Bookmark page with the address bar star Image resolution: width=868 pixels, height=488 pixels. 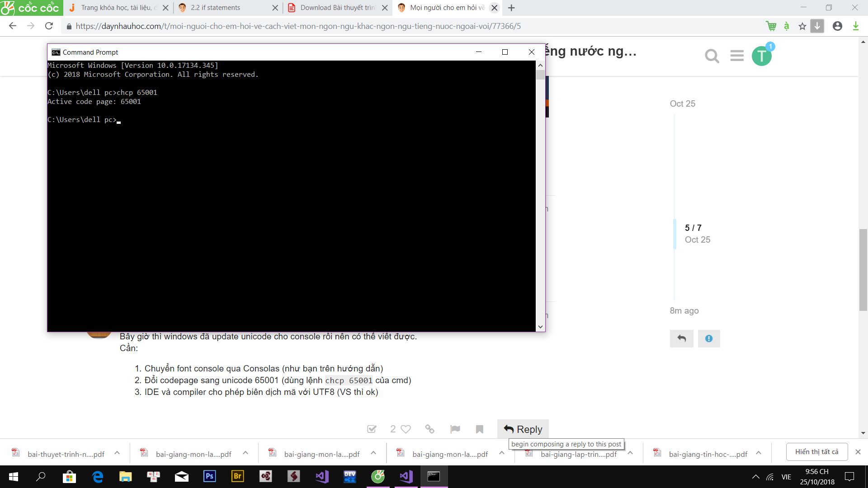pos(802,26)
